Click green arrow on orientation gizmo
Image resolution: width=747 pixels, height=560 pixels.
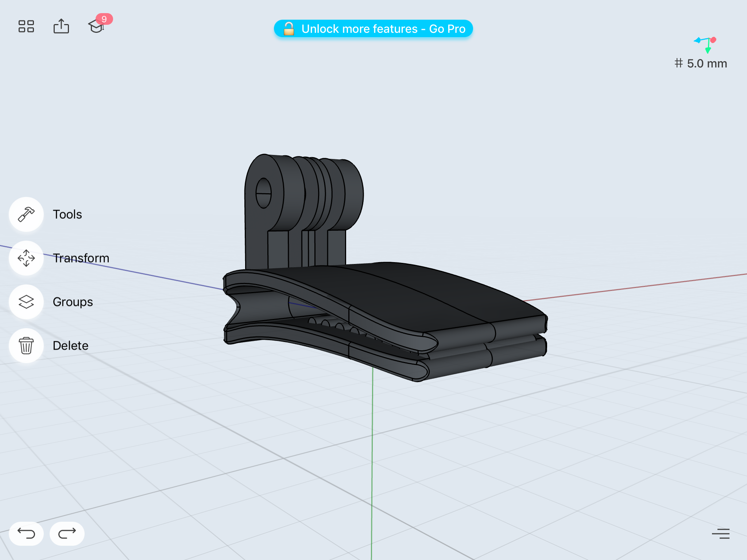tap(708, 50)
